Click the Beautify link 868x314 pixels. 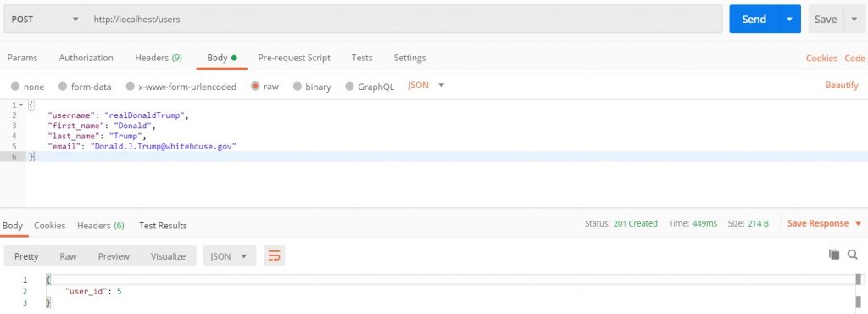(x=842, y=85)
